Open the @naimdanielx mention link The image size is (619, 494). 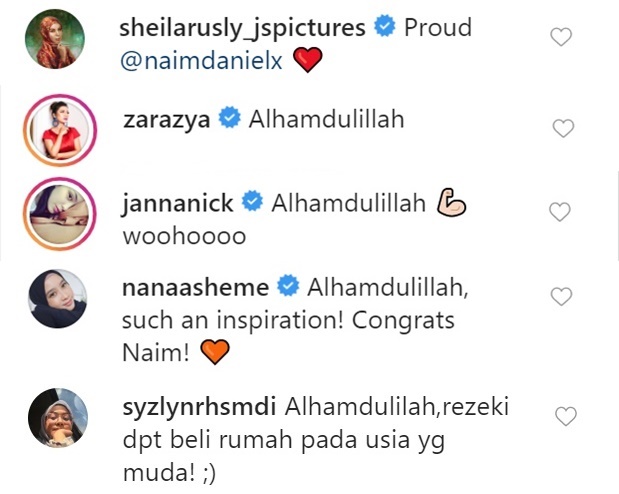201,61
